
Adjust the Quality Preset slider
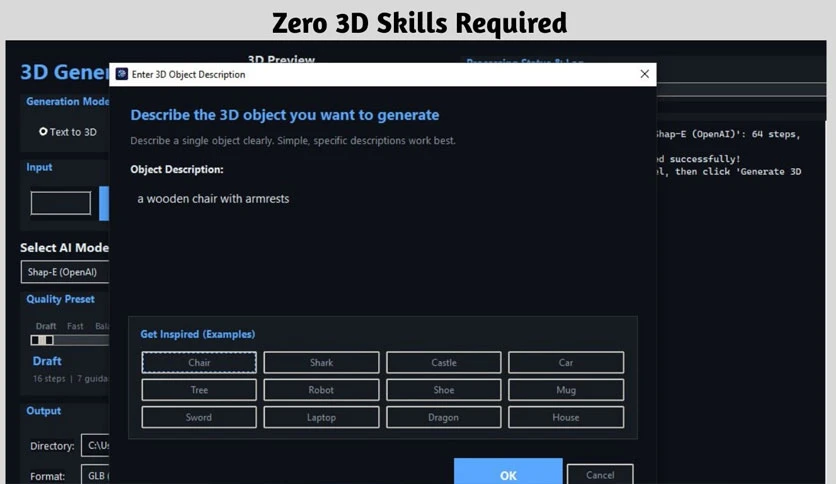coord(70,340)
